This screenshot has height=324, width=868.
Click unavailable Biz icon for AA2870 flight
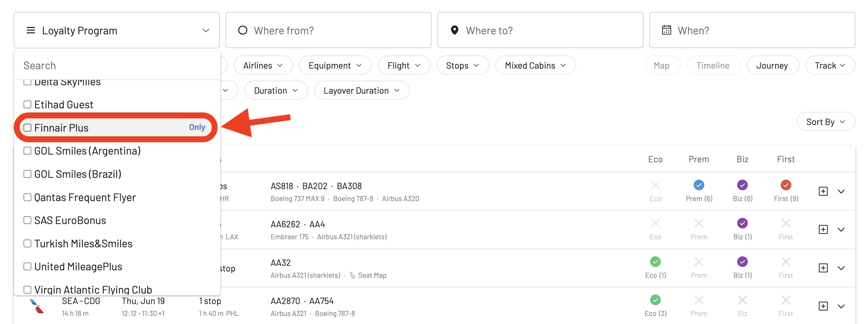pos(742,300)
